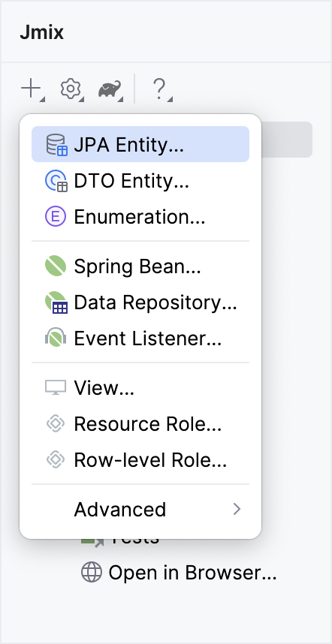The height and width of the screenshot is (644, 332).
Task: Select Enumeration menu entry
Action: (x=140, y=216)
